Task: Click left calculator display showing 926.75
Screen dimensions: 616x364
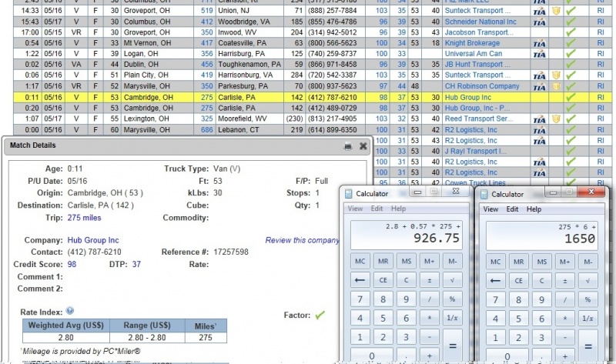Action: (406, 235)
